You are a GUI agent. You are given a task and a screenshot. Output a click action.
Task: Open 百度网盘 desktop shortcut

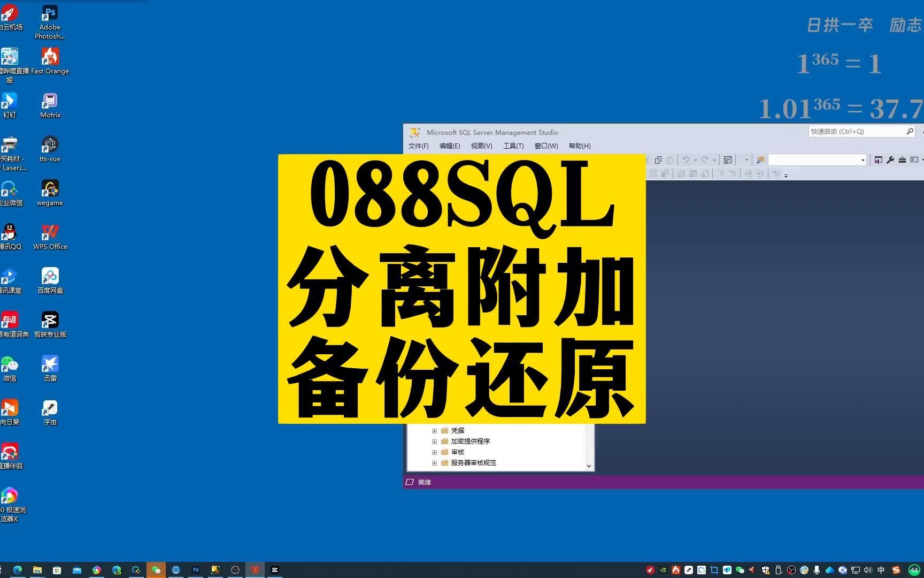[x=50, y=281]
